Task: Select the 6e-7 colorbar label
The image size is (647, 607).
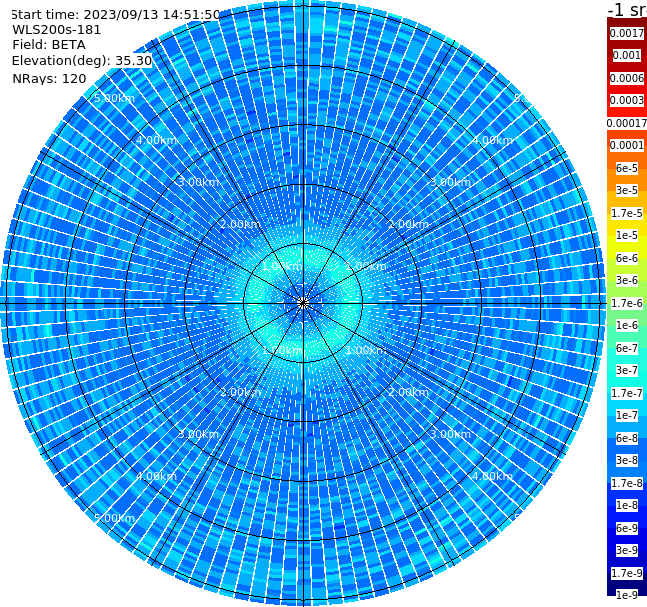Action: tap(627, 348)
